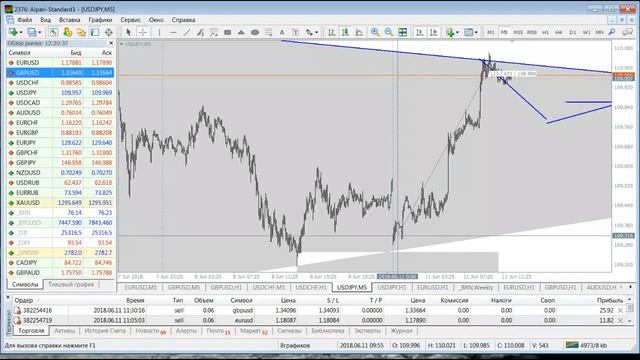Expand the New Chart dropdown arrow
Image resolution: width=640 pixels, height=360 pixels.
(x=20, y=32)
